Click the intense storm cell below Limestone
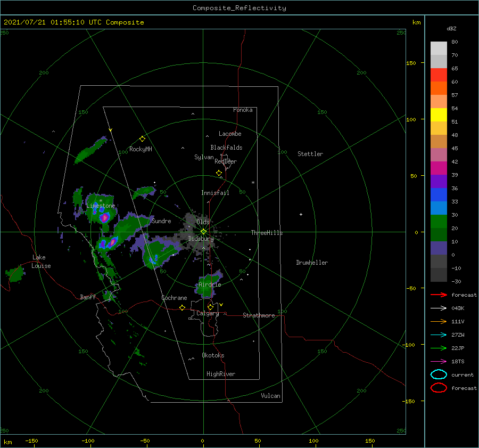479x448 pixels. tap(105, 218)
